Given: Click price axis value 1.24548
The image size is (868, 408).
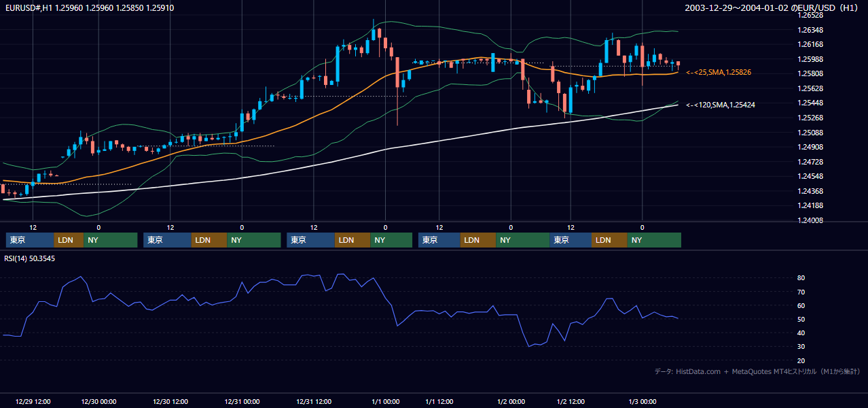Looking at the screenshot, I should click(810, 177).
